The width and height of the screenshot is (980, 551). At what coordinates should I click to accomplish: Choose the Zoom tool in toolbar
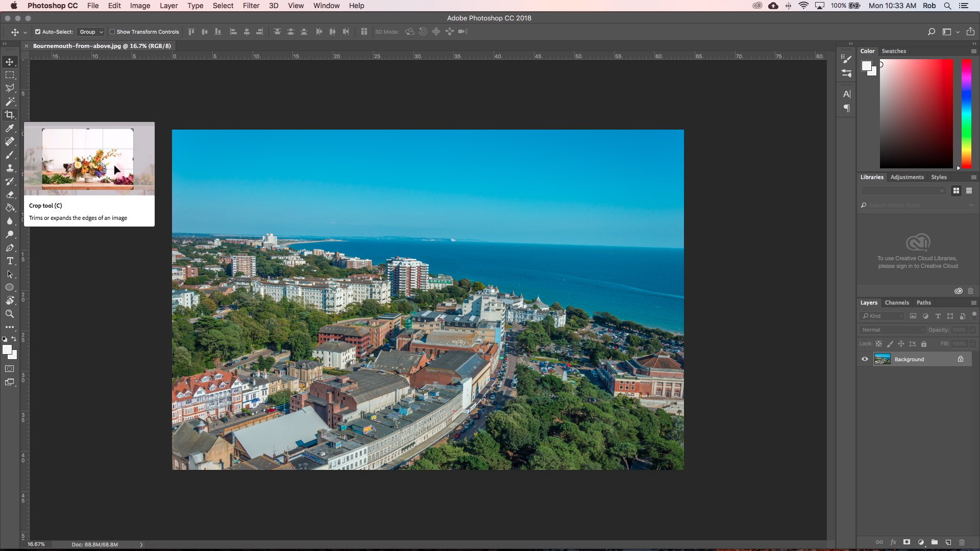pos(10,314)
